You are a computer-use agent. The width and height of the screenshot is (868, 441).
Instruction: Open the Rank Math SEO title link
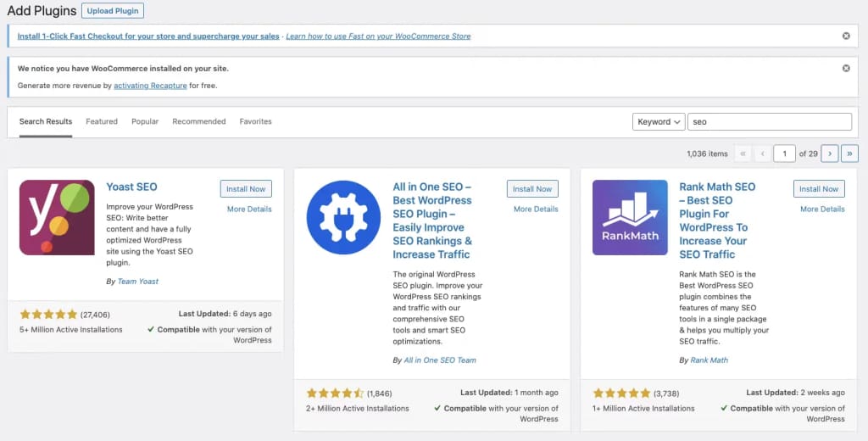tap(717, 220)
